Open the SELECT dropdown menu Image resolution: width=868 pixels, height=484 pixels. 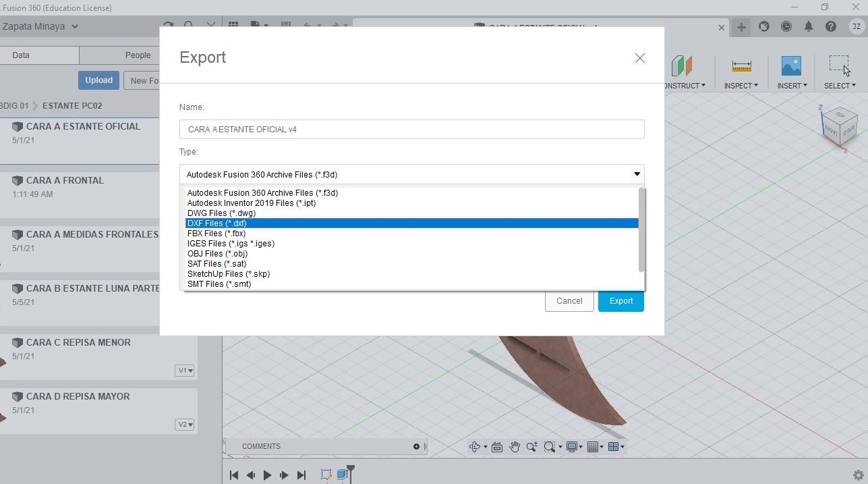click(840, 86)
